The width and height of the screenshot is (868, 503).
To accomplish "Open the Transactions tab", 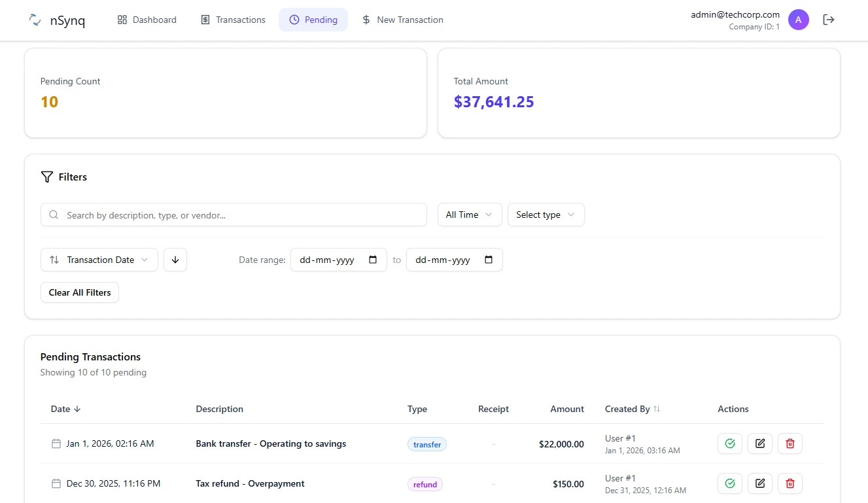I will pos(233,20).
